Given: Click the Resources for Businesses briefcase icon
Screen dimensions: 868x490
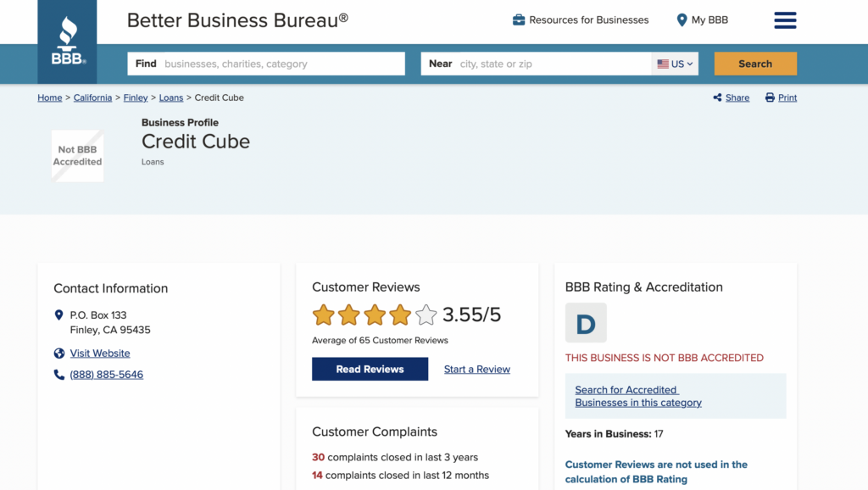Looking at the screenshot, I should [x=519, y=20].
